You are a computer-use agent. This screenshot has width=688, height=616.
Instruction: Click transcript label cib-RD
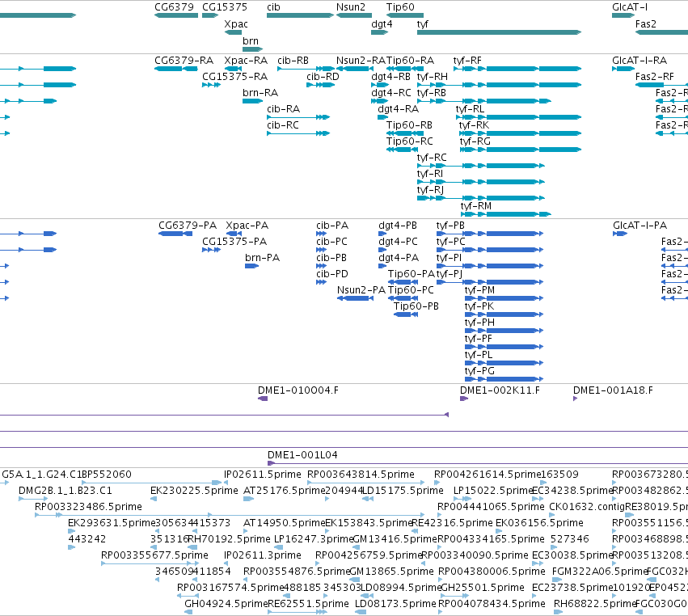[323, 77]
